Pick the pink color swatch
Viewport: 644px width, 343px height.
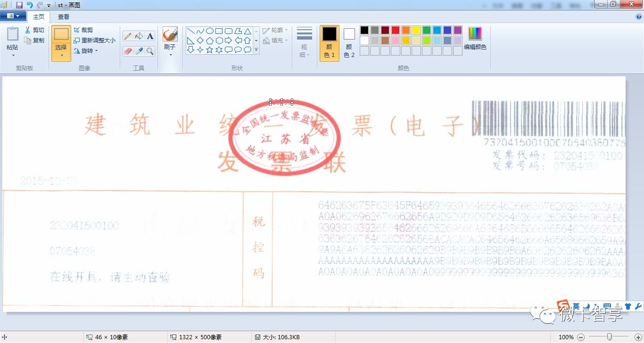(396, 41)
